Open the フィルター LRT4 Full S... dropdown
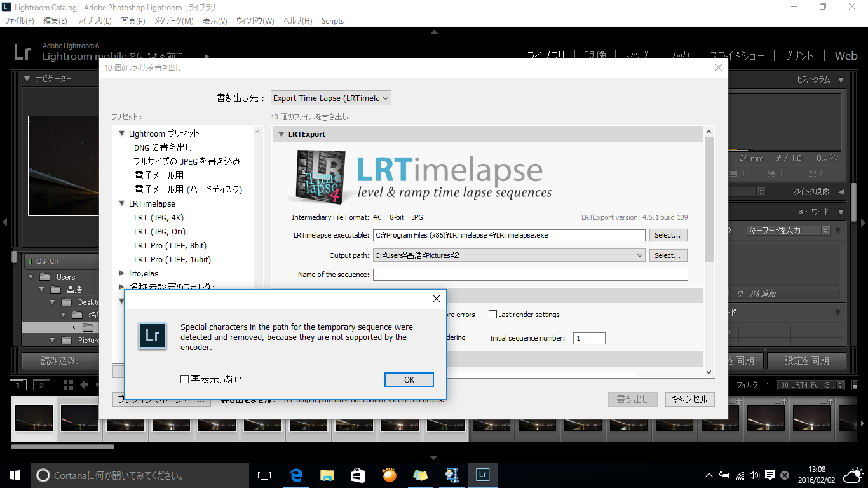 coord(811,385)
